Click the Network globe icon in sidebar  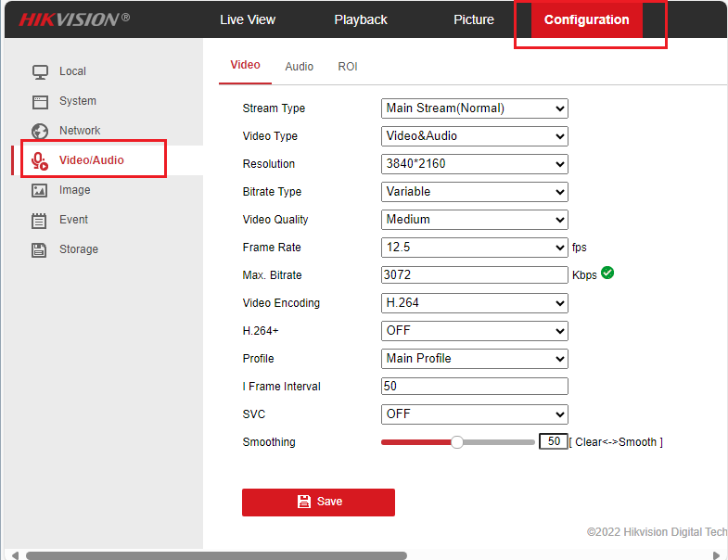[40, 131]
